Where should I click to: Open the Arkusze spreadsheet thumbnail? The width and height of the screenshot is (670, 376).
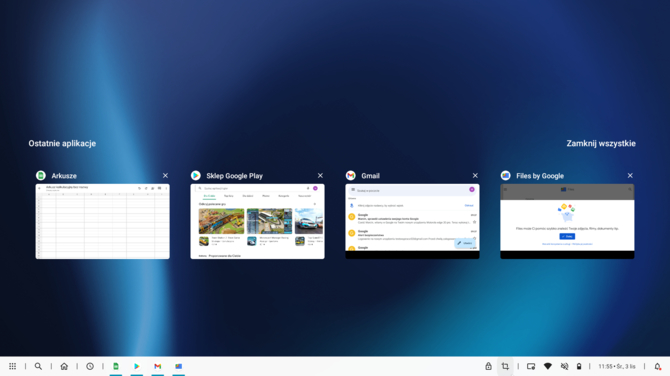103,221
